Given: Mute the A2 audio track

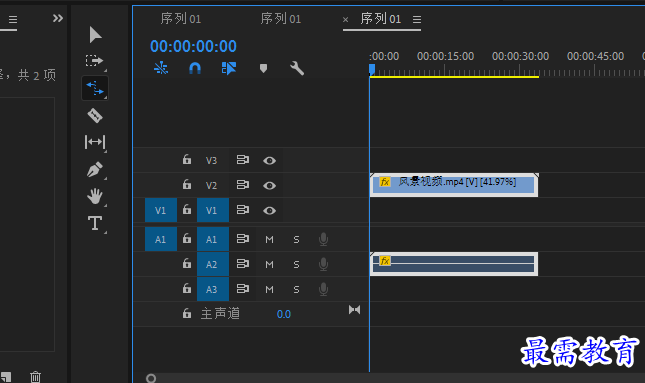Looking at the screenshot, I should [269, 265].
